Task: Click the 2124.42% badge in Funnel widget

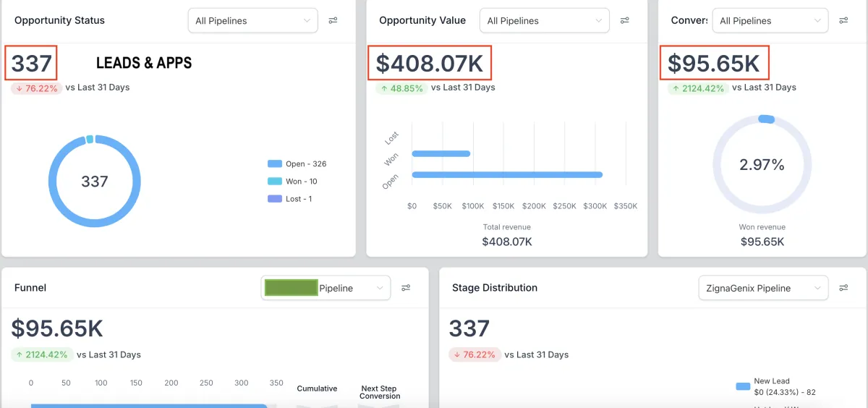Action: pyautogui.click(x=41, y=355)
